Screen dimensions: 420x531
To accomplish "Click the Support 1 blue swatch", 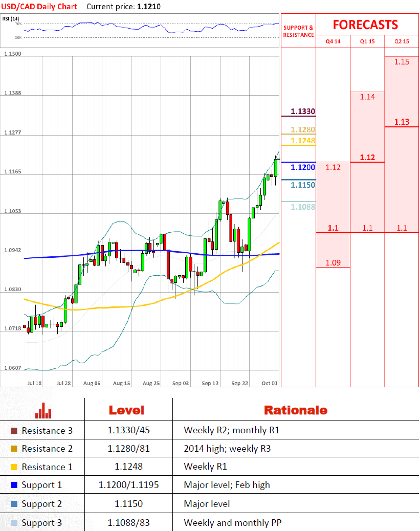I will coord(14,485).
